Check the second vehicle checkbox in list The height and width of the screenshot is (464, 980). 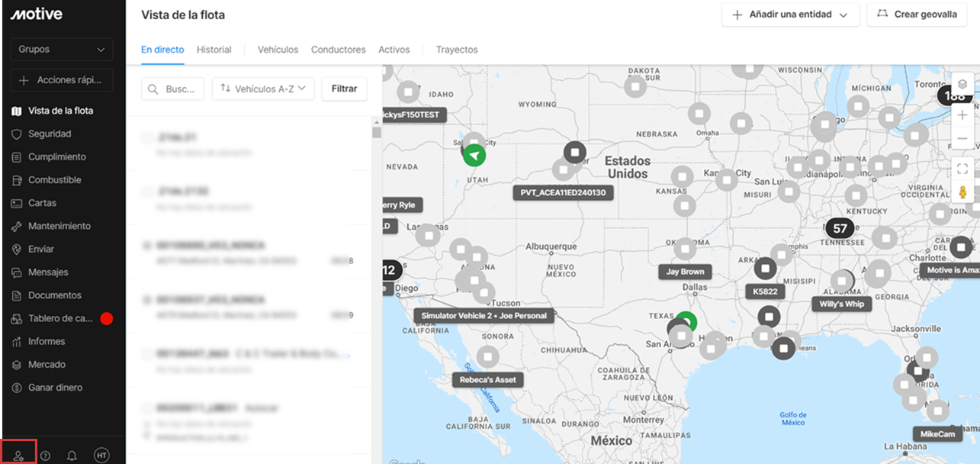click(146, 192)
